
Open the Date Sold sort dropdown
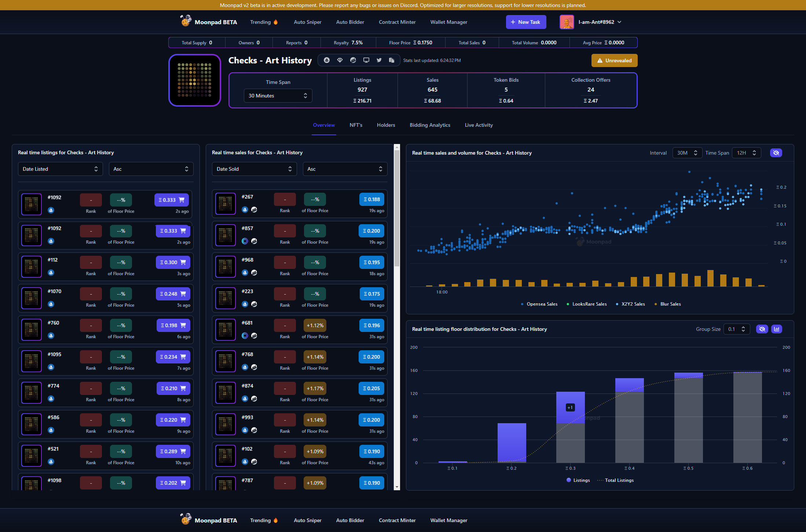coord(254,169)
